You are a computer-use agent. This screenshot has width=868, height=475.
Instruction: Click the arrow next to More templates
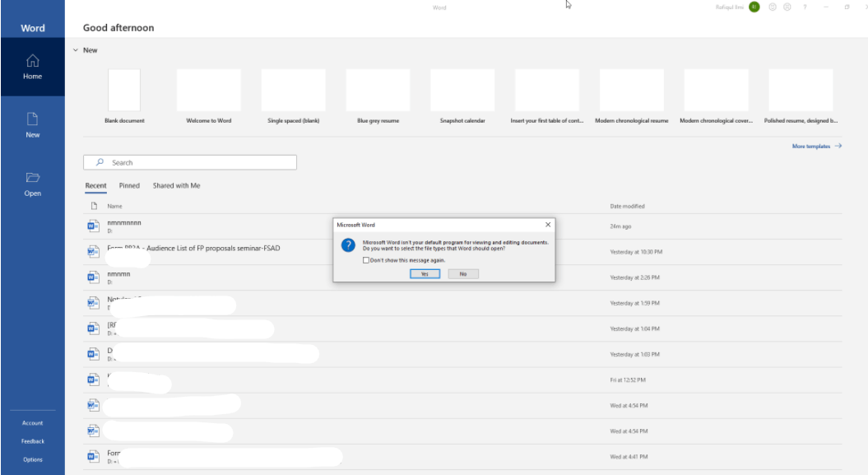(x=838, y=147)
